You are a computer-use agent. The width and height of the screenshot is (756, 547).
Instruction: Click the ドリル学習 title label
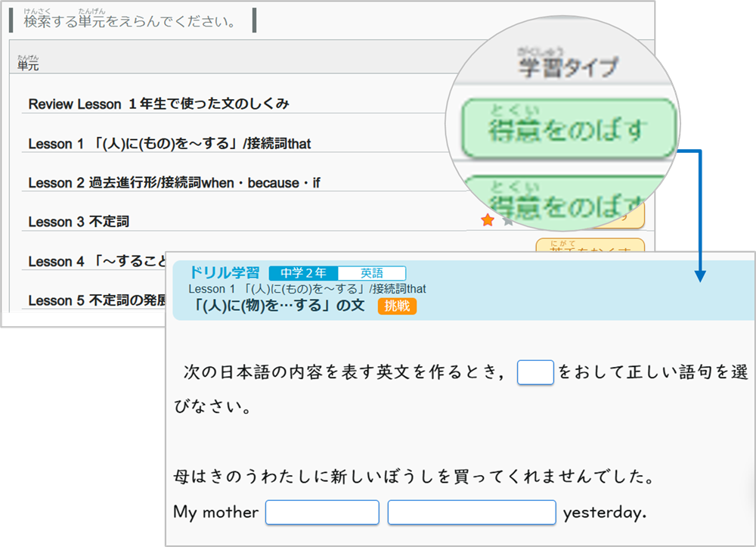(x=224, y=272)
